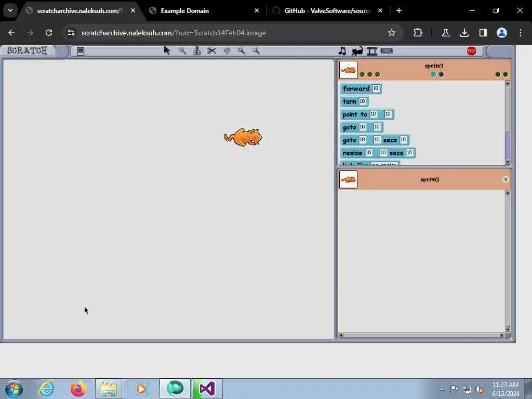Image resolution: width=532 pixels, height=399 pixels.
Task: Click palette scrollbar down arrow
Action: tap(508, 162)
